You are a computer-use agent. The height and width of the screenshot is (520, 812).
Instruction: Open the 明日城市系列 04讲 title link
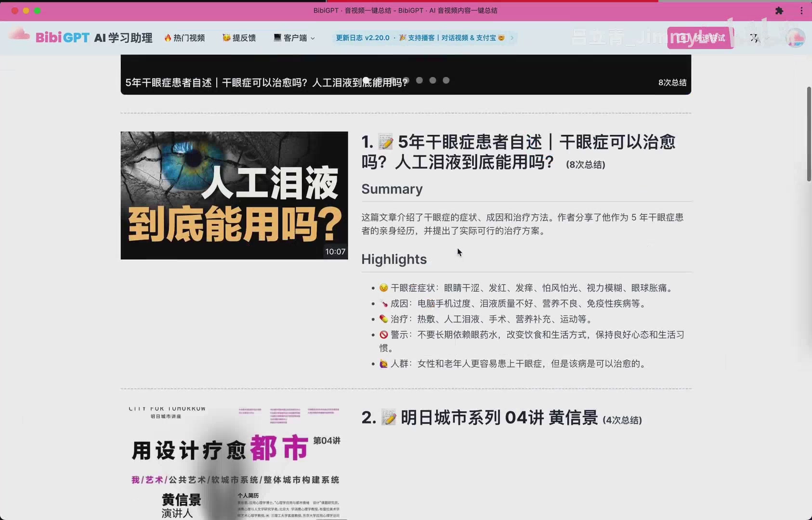[x=499, y=418]
